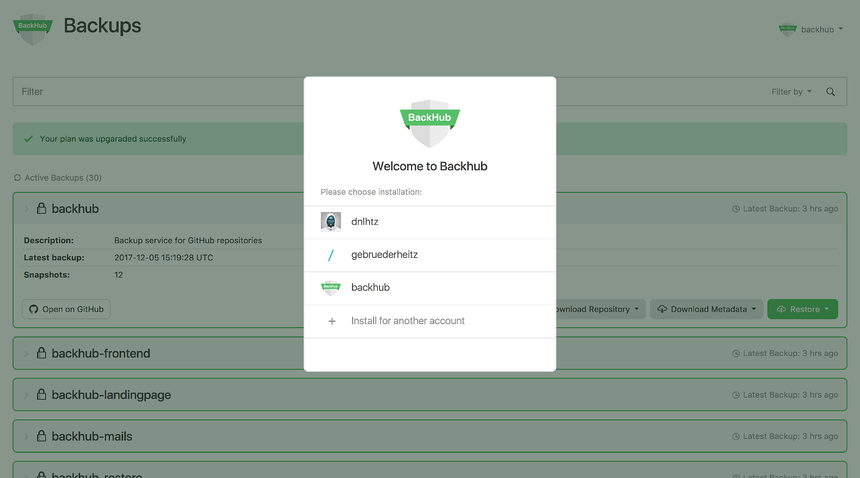Click the BackHub shield logo in header

pos(33,30)
